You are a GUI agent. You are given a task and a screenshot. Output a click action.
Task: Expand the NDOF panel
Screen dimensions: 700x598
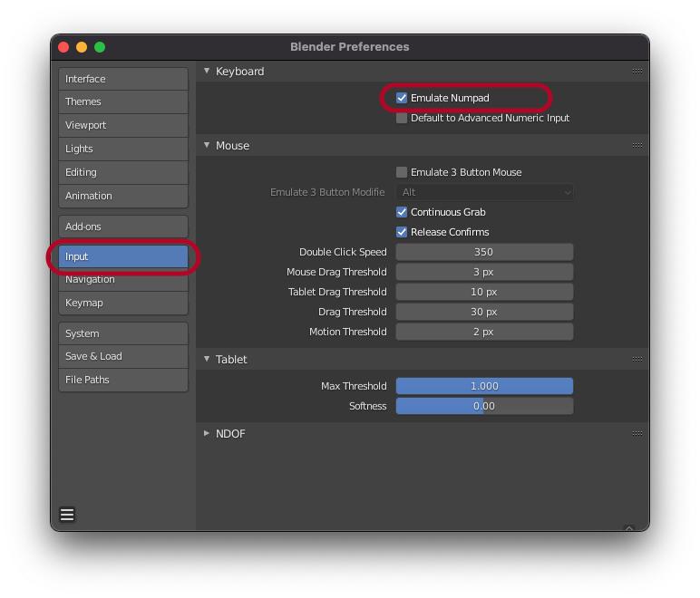pos(207,433)
